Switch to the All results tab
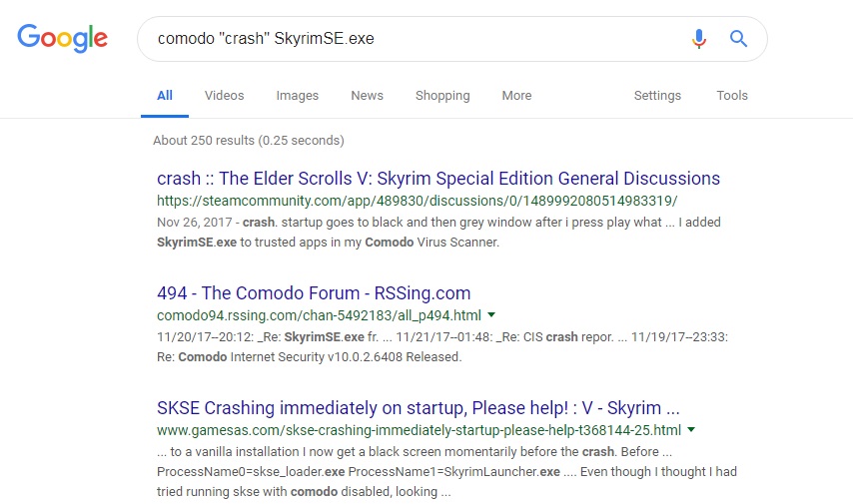Screen dimensions: 853x504 point(165,96)
